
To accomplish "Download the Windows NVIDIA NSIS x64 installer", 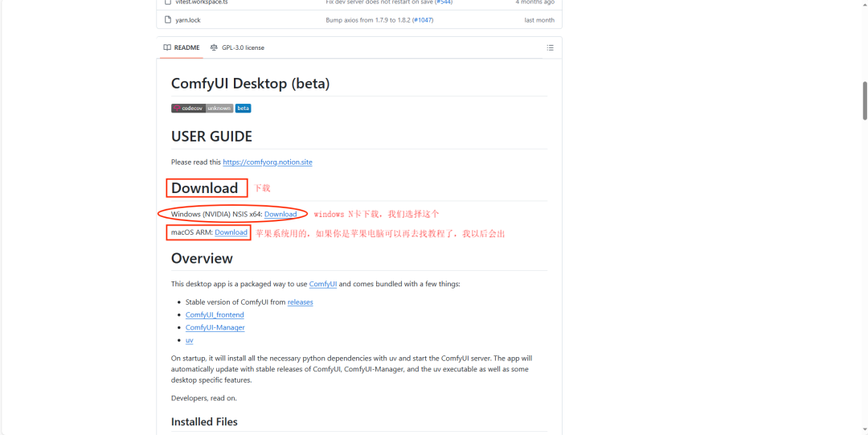I will [280, 214].
